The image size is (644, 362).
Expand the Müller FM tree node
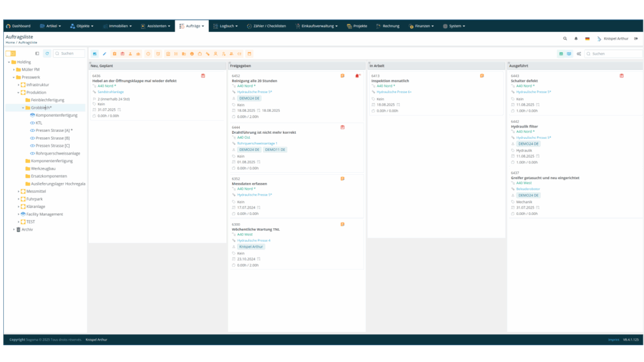point(14,70)
